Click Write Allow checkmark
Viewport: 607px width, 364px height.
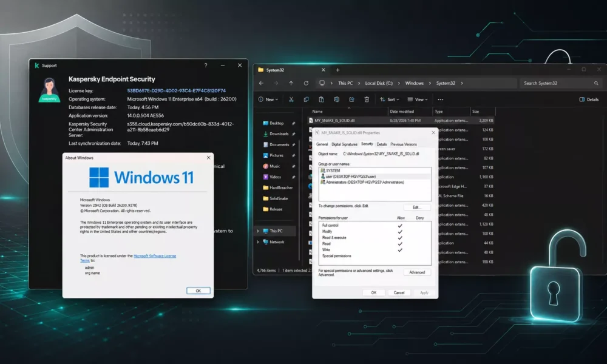click(x=400, y=251)
